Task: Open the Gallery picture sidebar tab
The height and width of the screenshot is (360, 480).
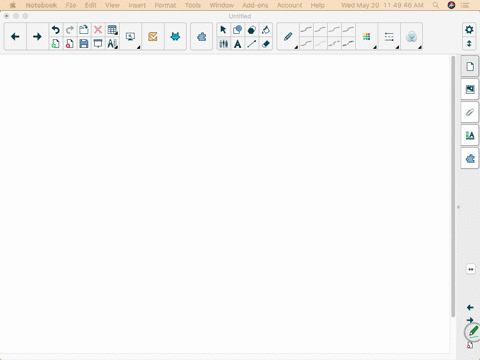Action: point(470,89)
